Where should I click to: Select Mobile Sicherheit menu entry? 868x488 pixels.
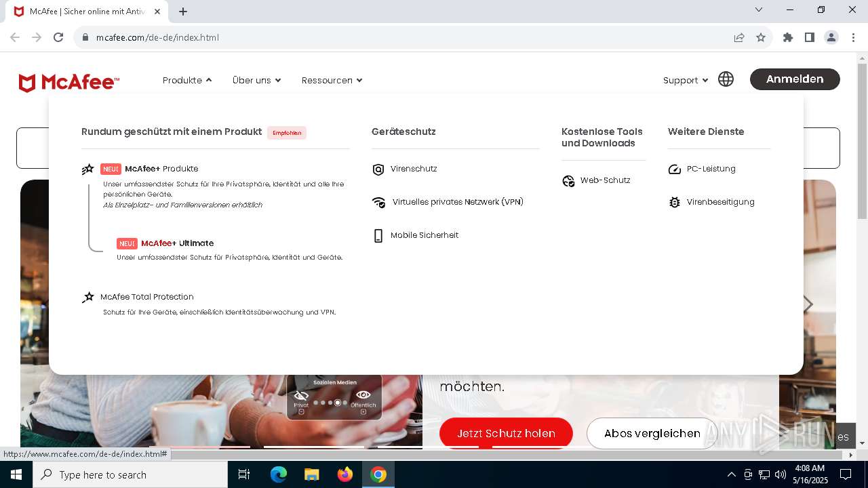coord(425,235)
